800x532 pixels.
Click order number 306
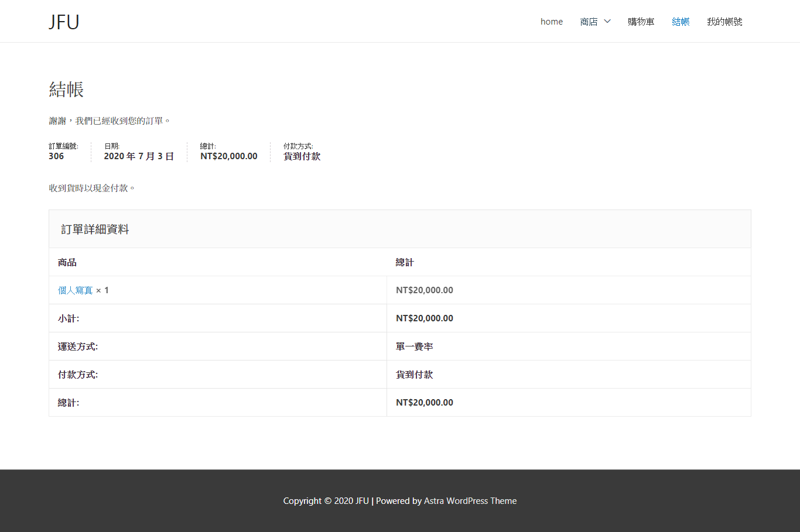pos(56,156)
